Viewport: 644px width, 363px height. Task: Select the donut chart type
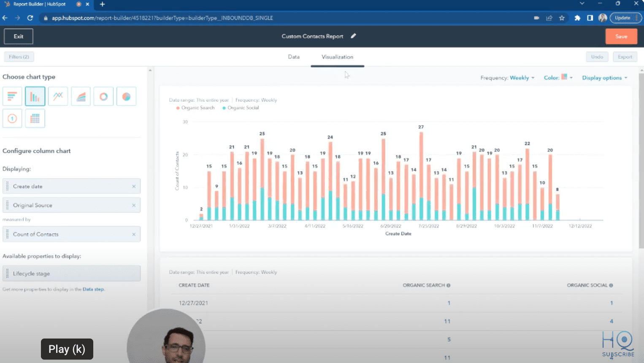[103, 96]
